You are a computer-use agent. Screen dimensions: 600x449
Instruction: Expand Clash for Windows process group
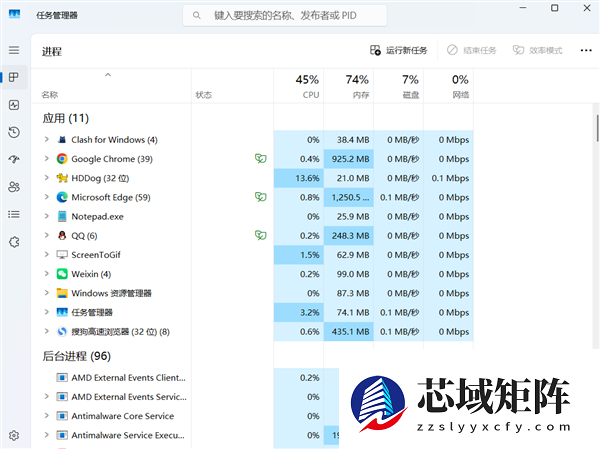click(47, 139)
